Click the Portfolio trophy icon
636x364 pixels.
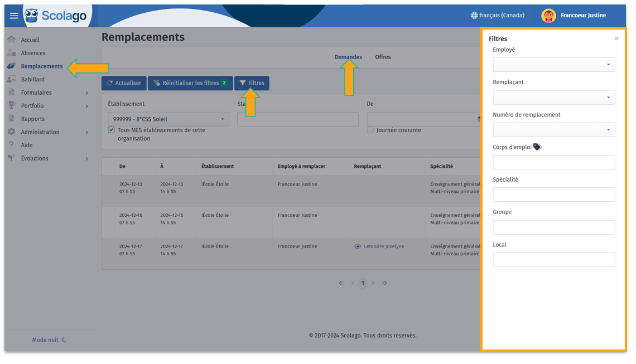tap(11, 105)
